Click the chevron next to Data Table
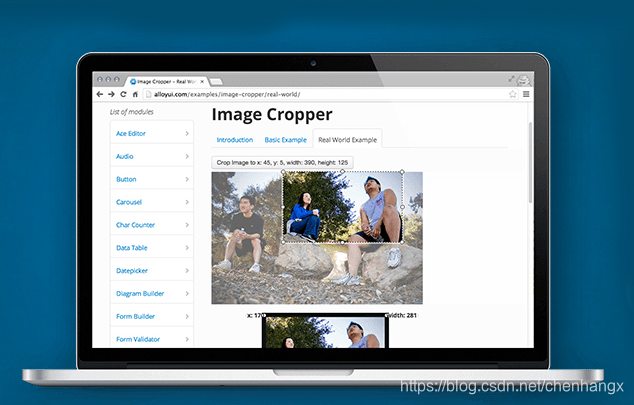 click(187, 248)
